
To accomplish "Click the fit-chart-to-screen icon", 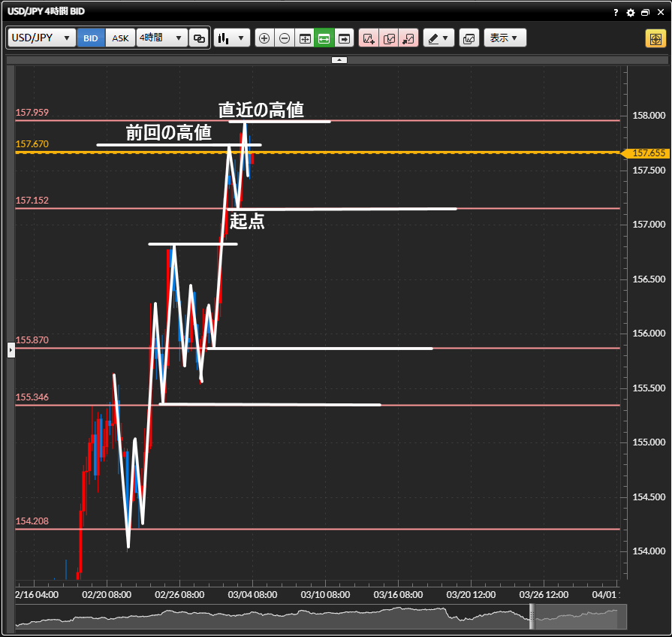I will pos(305,38).
